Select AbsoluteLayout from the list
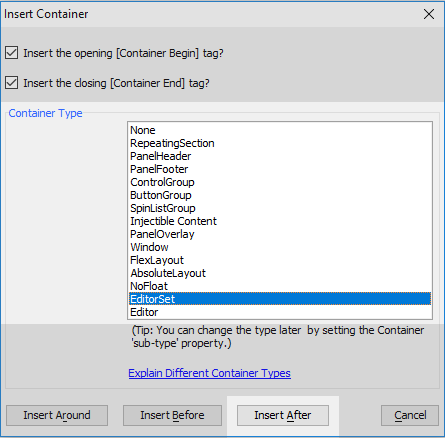This screenshot has width=445, height=438. pos(280,273)
